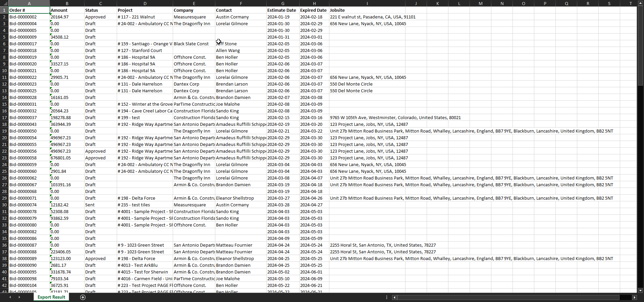Select the "Status" header cell
This screenshot has width=644, height=302.
[100, 10]
